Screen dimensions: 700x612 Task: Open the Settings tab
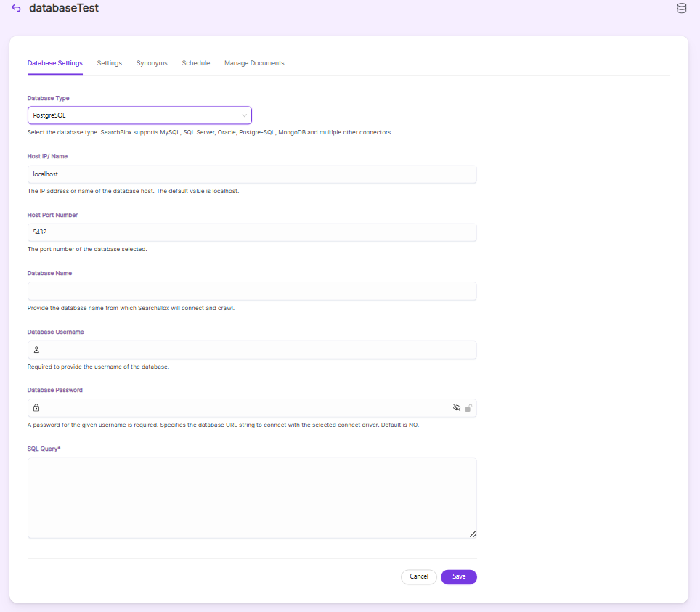pyautogui.click(x=110, y=63)
